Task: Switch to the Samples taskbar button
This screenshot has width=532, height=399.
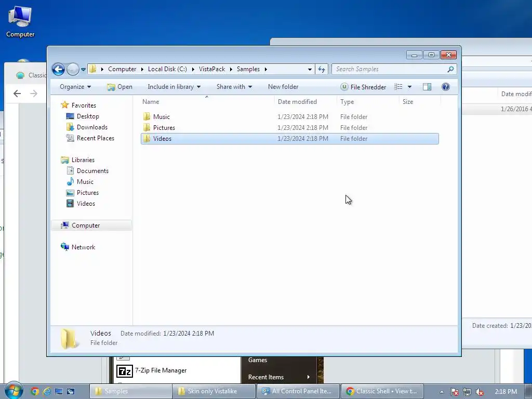Action: pyautogui.click(x=130, y=391)
